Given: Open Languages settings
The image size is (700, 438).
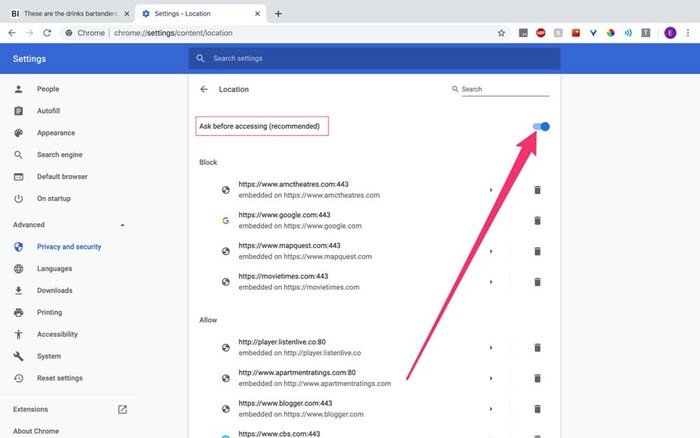Looking at the screenshot, I should tap(54, 268).
